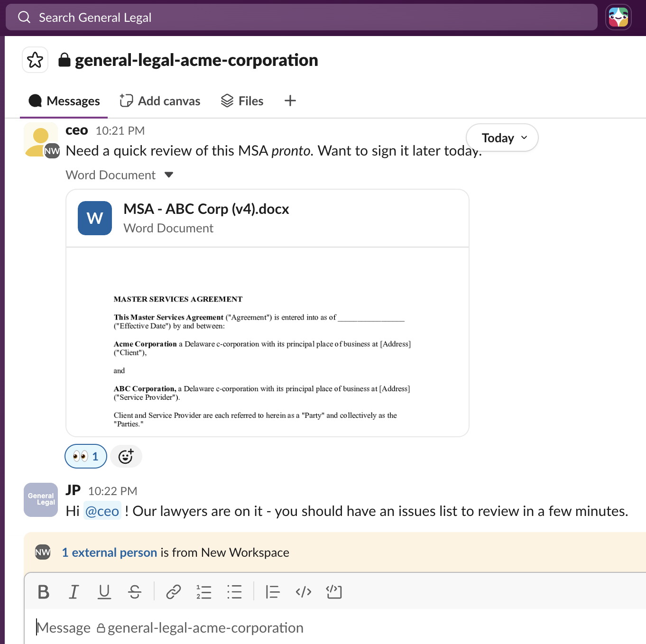Collapse the Word Document preview
Viewport: 646px width, 644px height.
(169, 175)
